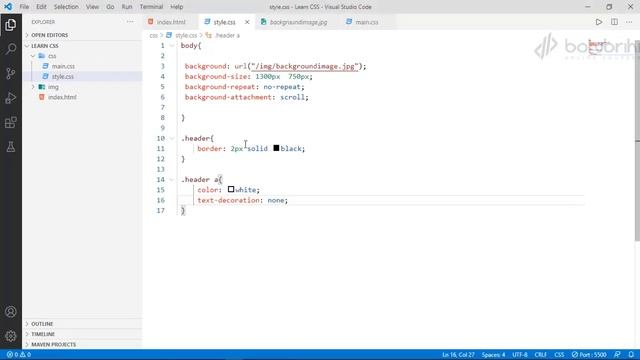Image resolution: width=640 pixels, height=360 pixels.
Task: Switch to the main.css tab
Action: 366,22
